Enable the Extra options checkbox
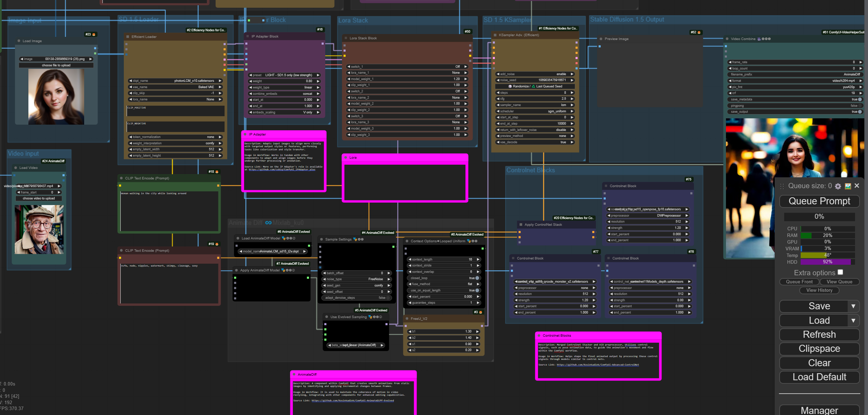 [x=840, y=272]
